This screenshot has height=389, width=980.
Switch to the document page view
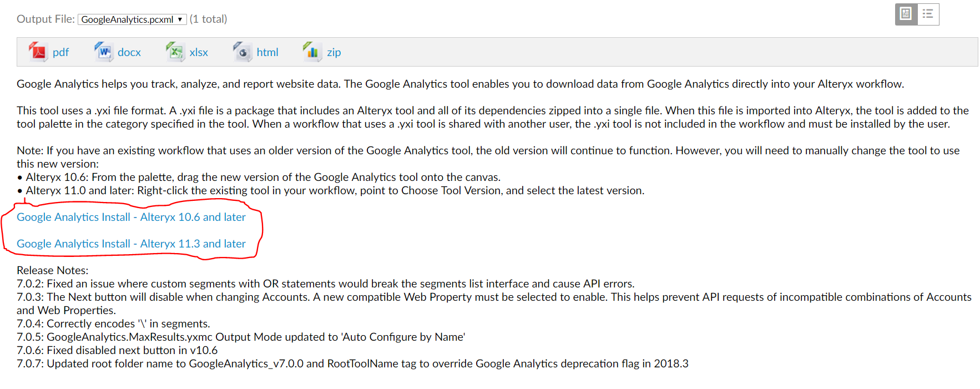click(906, 14)
